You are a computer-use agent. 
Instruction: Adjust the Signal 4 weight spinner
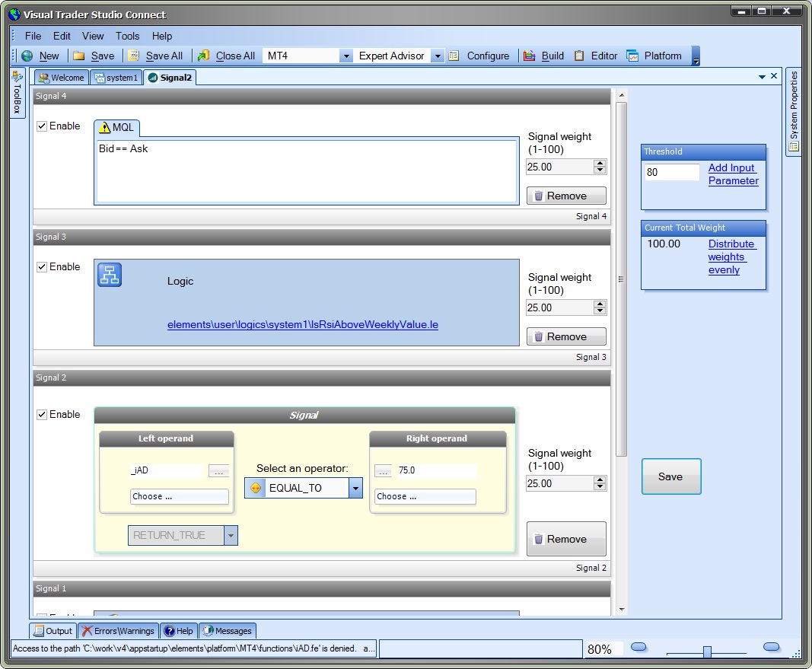pyautogui.click(x=600, y=167)
